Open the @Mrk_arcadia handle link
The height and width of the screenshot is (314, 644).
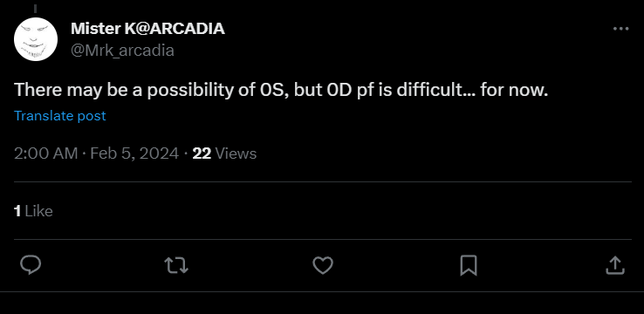(x=122, y=51)
